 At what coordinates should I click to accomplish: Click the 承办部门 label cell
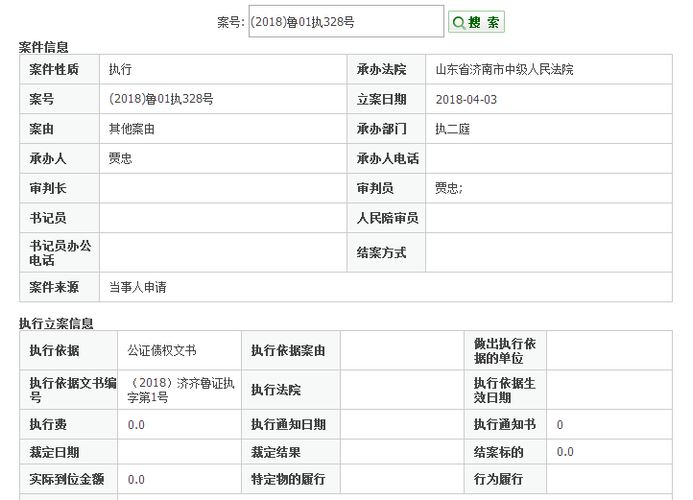tap(386, 129)
